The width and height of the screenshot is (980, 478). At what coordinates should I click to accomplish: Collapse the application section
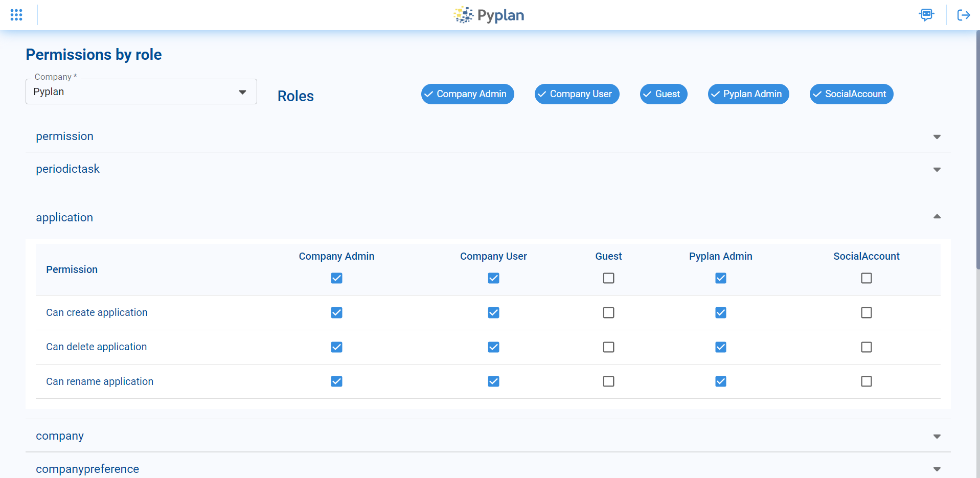click(937, 217)
